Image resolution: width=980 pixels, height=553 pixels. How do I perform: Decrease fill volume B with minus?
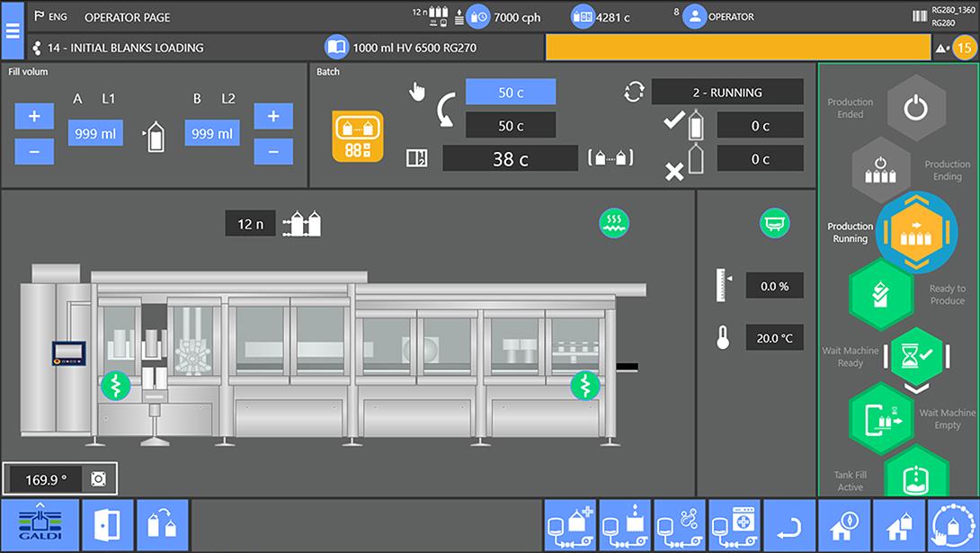pos(273,151)
